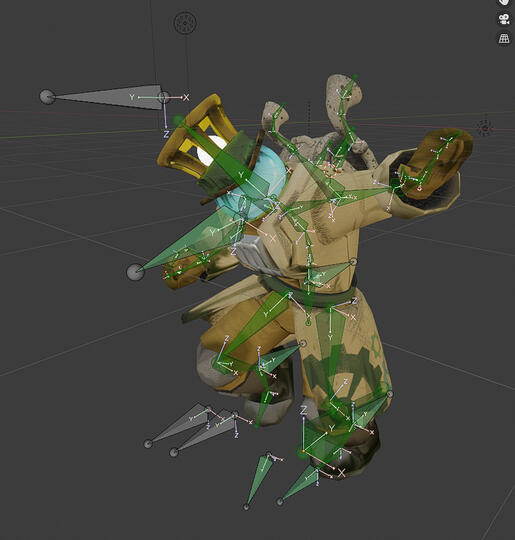This screenshot has height=540, width=515.
Task: Select the gray IK target sphere left of the arm
Action: tap(135, 272)
